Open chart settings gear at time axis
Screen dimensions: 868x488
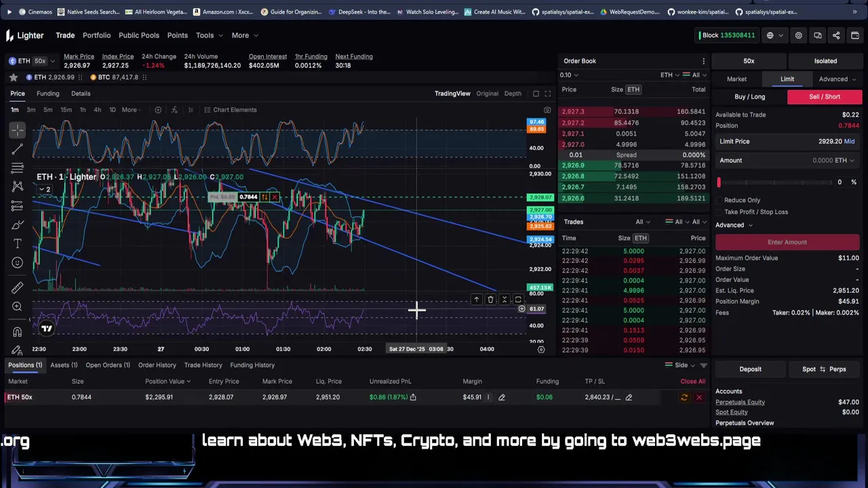pyautogui.click(x=541, y=349)
